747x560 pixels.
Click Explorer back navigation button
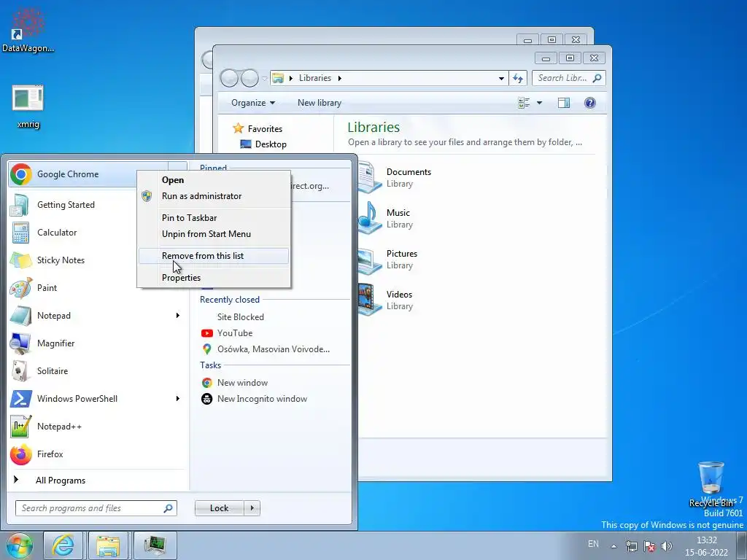tap(229, 78)
